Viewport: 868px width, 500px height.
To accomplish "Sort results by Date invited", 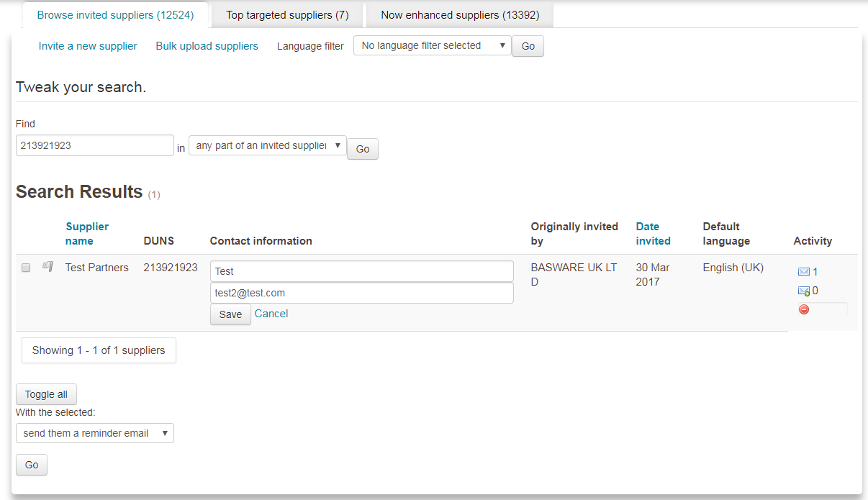I will click(653, 233).
